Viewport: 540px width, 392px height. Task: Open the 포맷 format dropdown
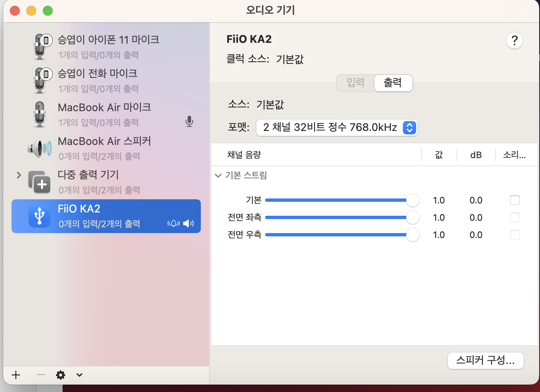point(337,128)
